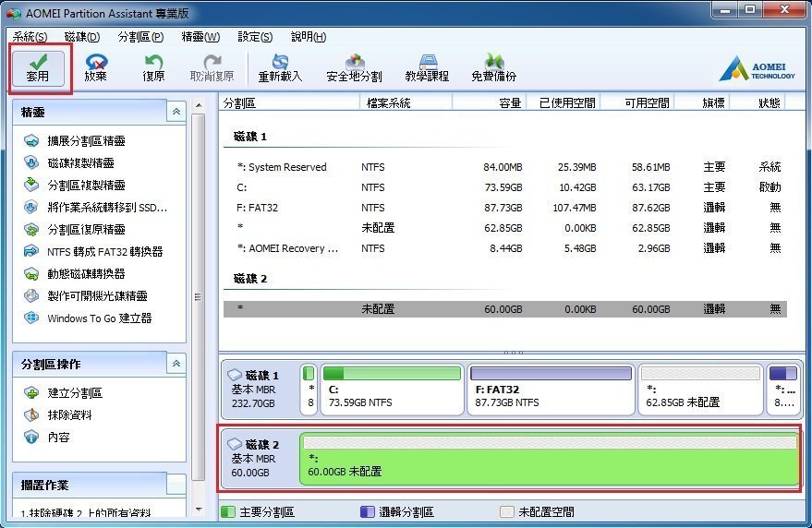Select the F: FAT32 partition row

505,208
